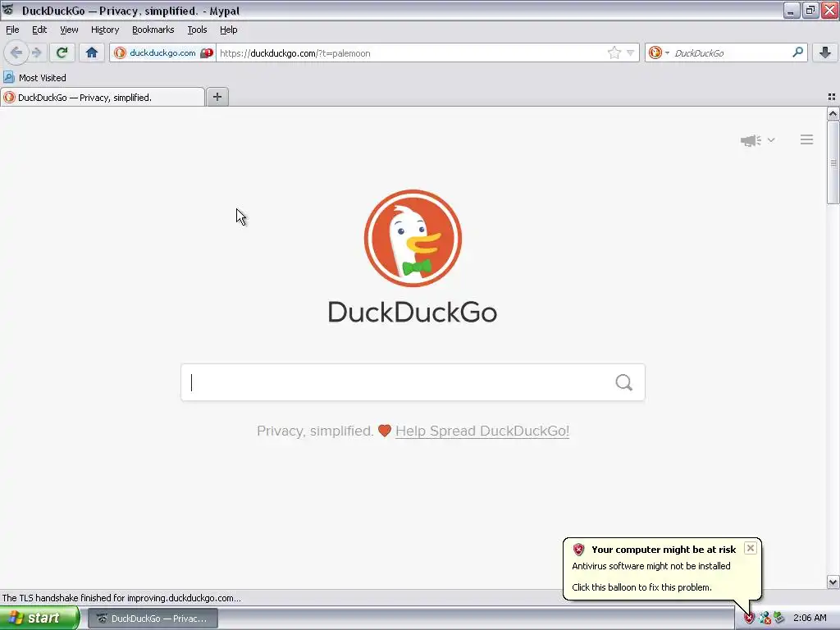Open the History menu
The height and width of the screenshot is (630, 840).
point(104,30)
